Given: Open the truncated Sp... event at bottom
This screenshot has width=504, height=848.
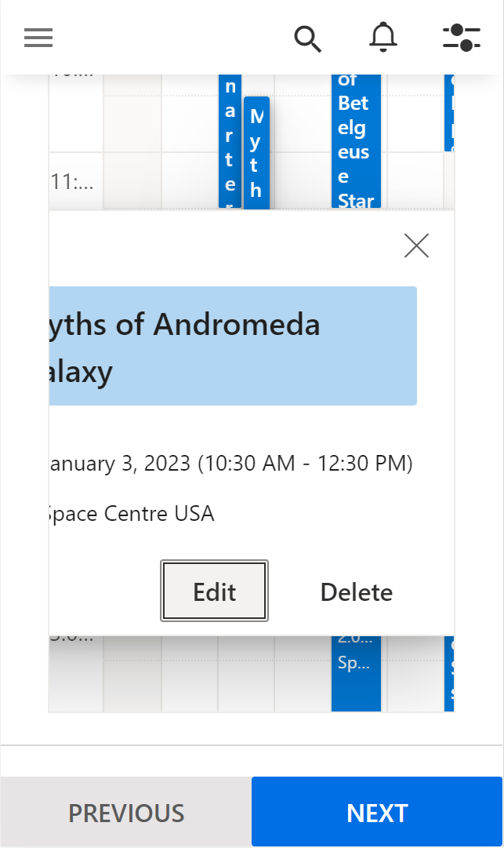Looking at the screenshot, I should coord(356,663).
